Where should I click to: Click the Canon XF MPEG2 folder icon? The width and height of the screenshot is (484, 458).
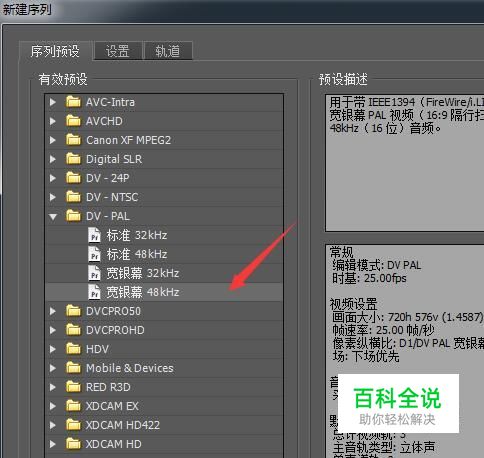point(73,139)
